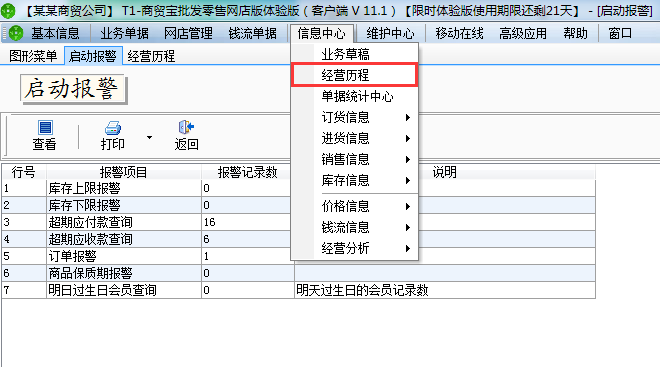Select 单据统计中心 menu entry
660x367 pixels.
click(354, 96)
